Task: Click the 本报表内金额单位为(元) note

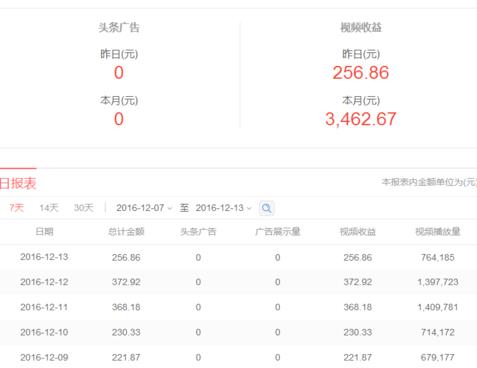Action: pos(429,182)
